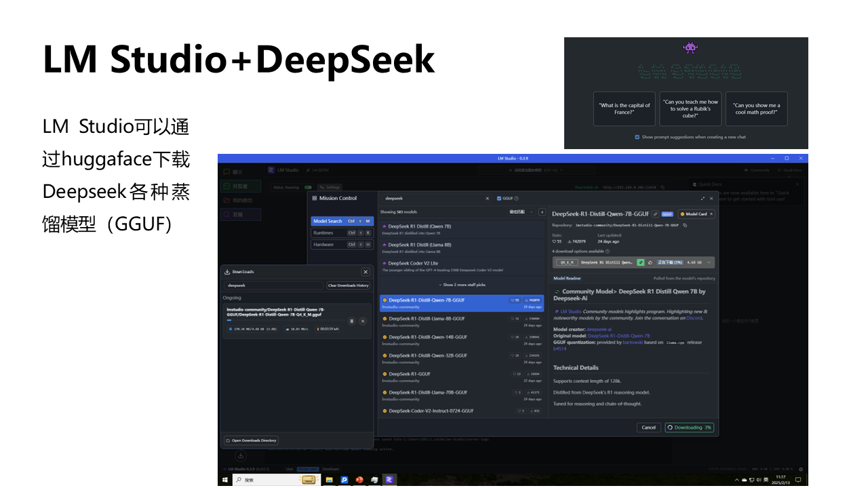Copy model link icon next to model title
Viewport: 868px width, 488px height.
655,214
